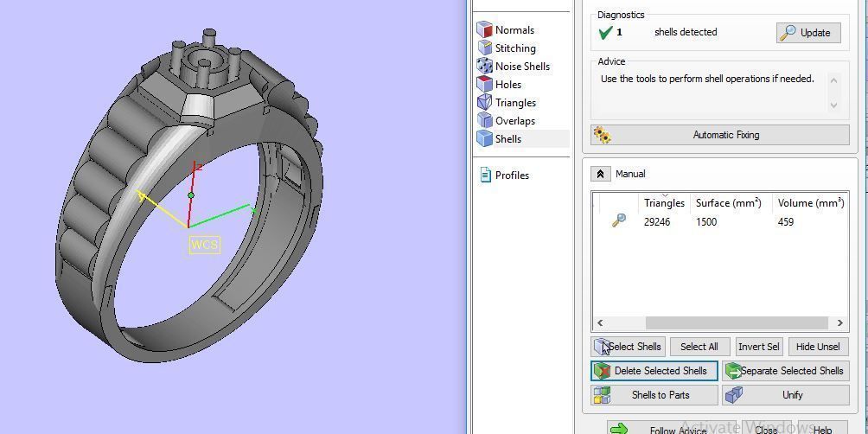Click the Unify button
This screenshot has width=868, height=434.
coord(786,395)
